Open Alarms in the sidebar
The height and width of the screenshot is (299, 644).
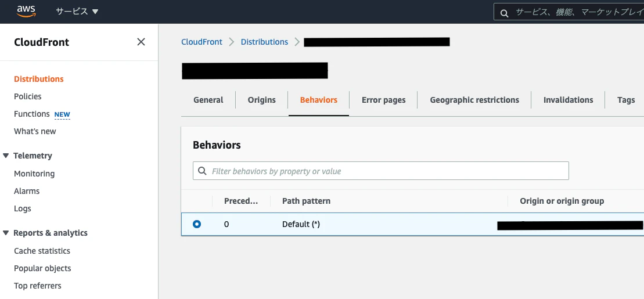[27, 191]
